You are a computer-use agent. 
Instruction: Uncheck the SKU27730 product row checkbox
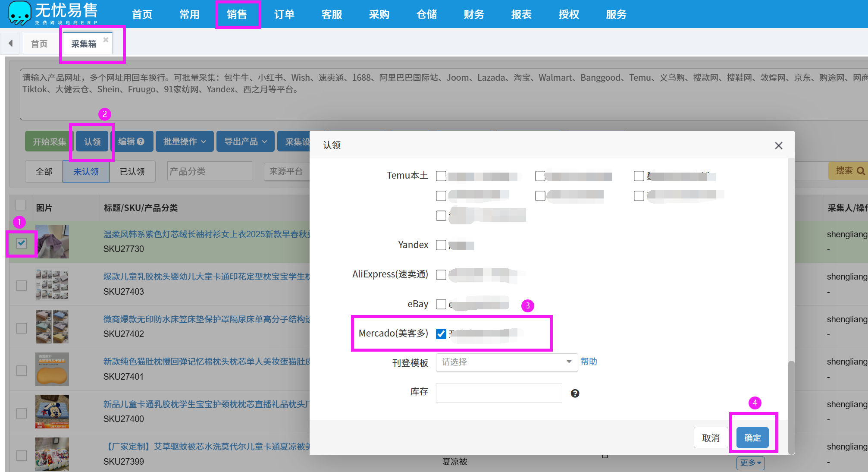click(22, 243)
